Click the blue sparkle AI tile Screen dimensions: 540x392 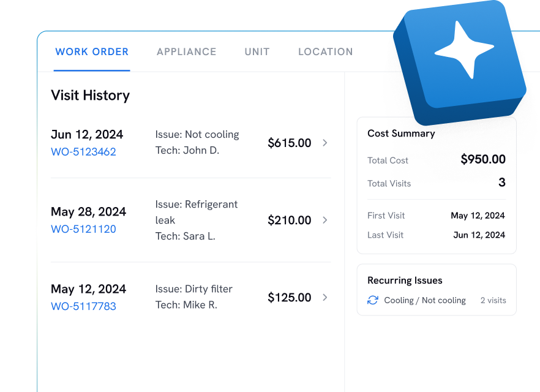click(x=460, y=62)
